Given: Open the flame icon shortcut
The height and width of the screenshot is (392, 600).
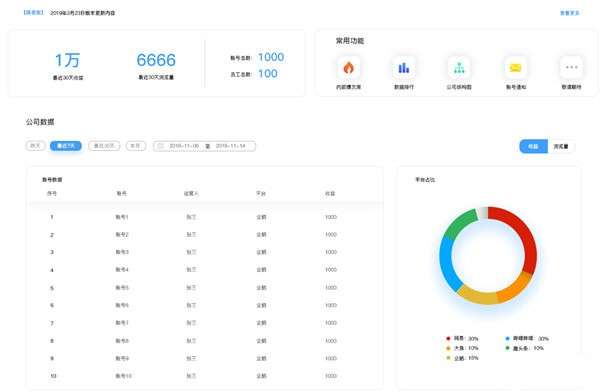Looking at the screenshot, I should pyautogui.click(x=348, y=68).
